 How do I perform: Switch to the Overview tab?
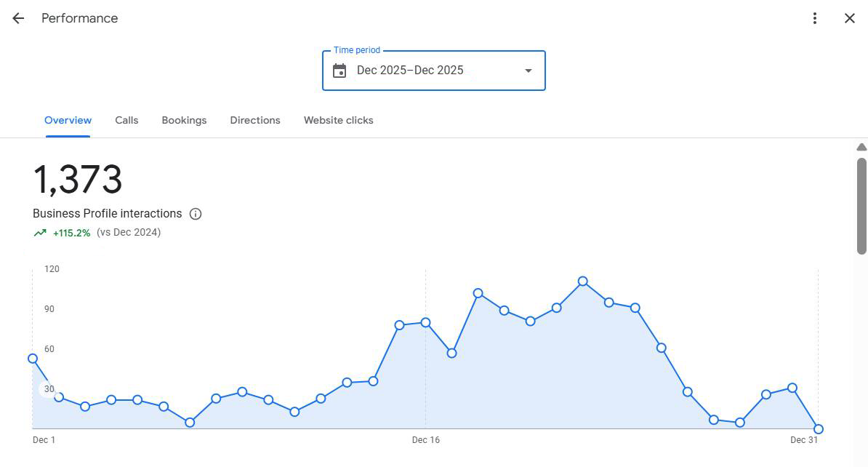[68, 121]
